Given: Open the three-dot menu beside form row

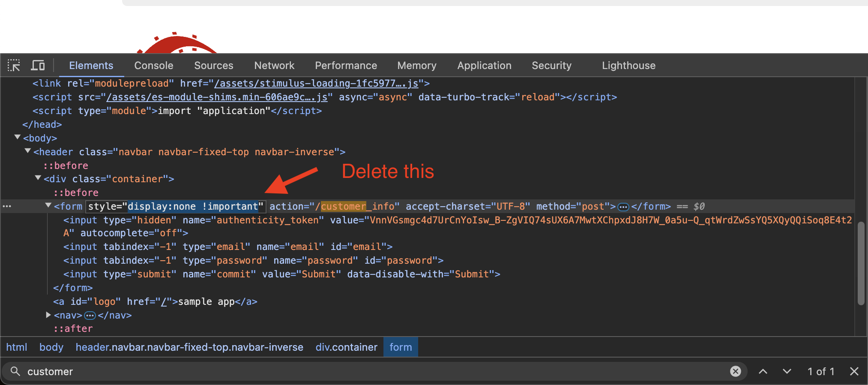Looking at the screenshot, I should click(7, 206).
